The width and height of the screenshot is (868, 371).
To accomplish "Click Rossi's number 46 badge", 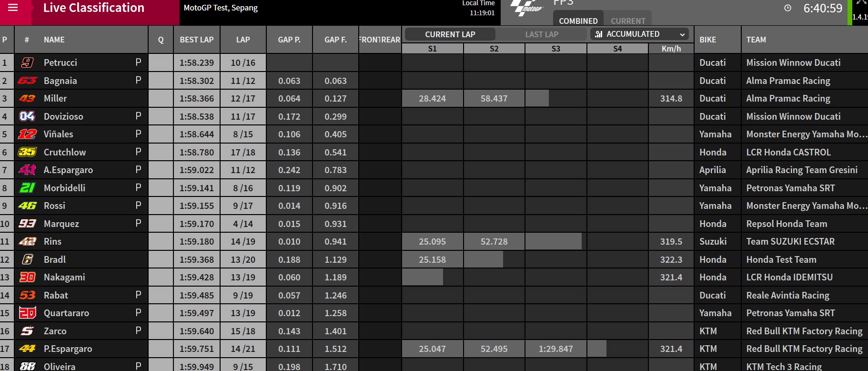I will click(x=27, y=206).
